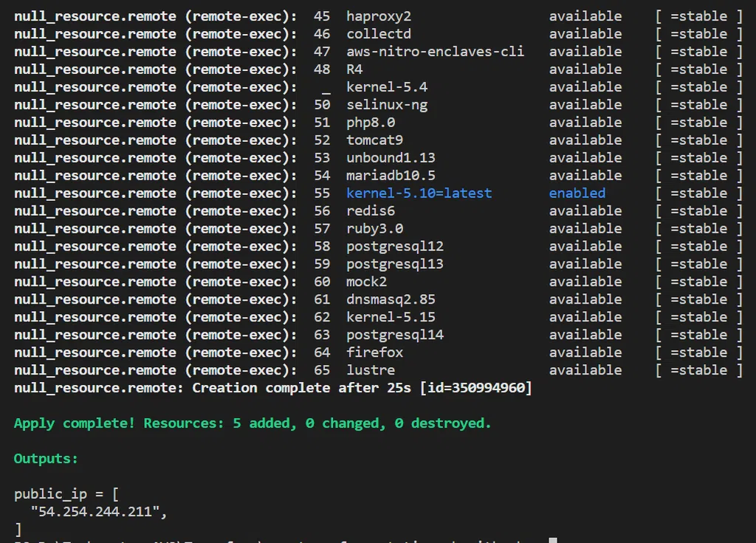Click the dnsmasq2.85 entry
Image resolution: width=756 pixels, height=543 pixels.
click(x=391, y=299)
